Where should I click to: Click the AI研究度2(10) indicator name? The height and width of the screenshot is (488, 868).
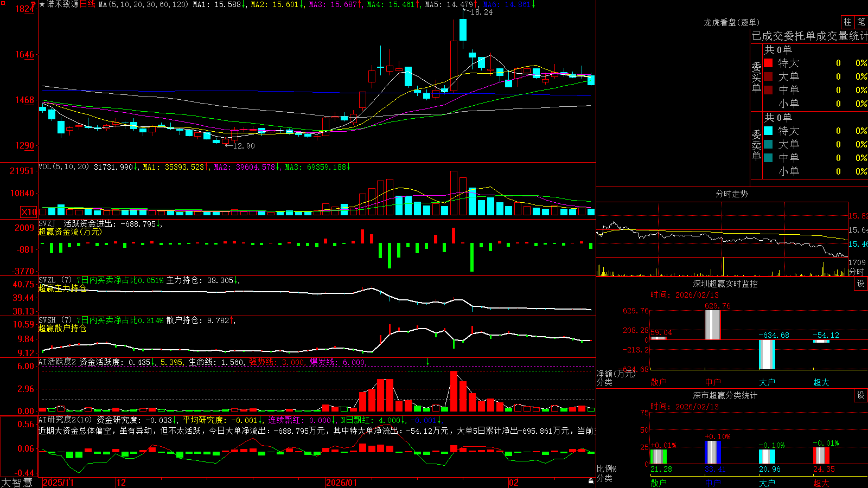point(65,420)
